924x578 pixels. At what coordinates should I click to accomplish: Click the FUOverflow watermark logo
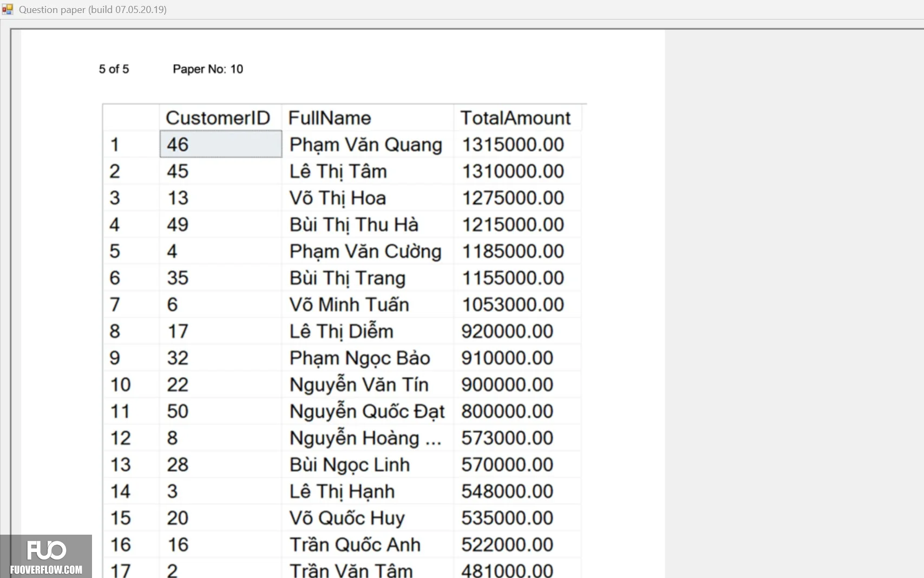46,556
